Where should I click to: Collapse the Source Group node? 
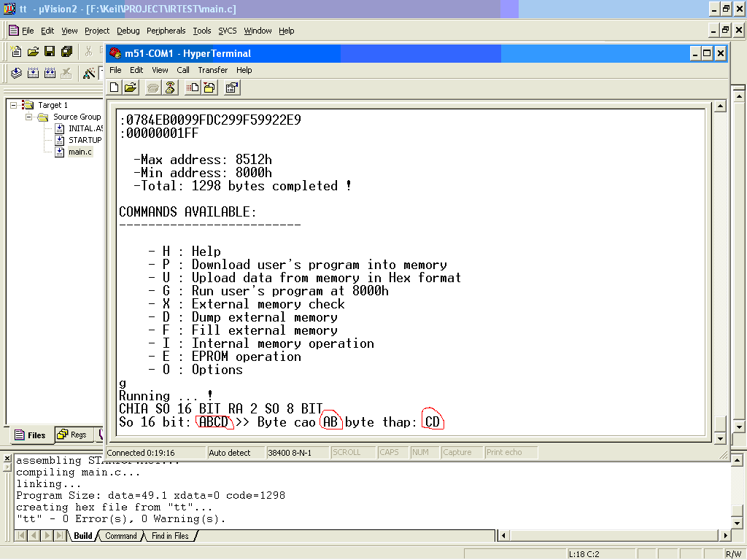(28, 117)
